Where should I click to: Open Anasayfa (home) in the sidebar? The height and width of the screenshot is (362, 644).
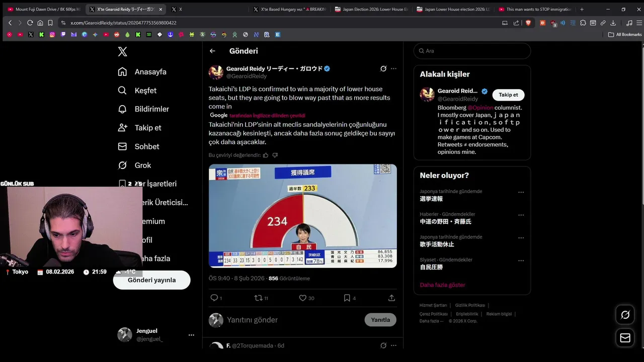[142, 72]
